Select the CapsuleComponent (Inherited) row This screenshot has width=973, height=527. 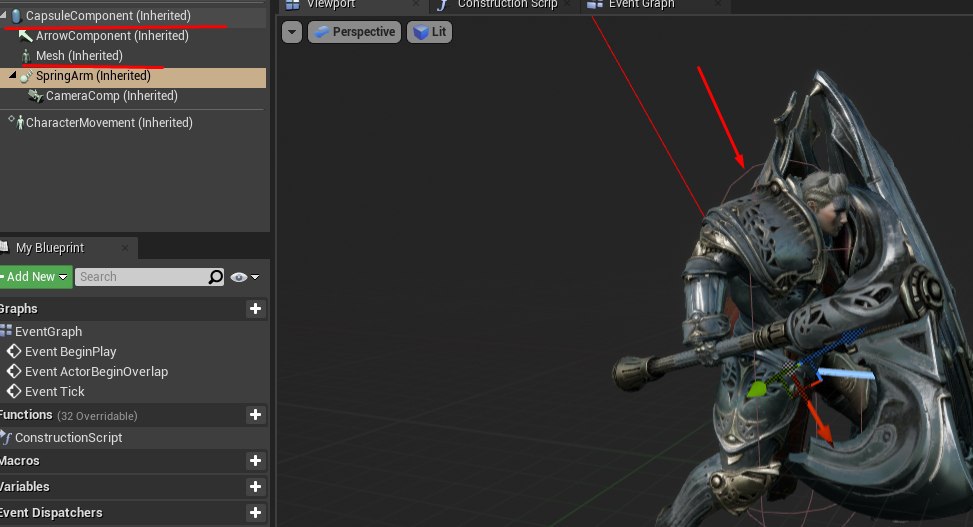tap(133, 16)
